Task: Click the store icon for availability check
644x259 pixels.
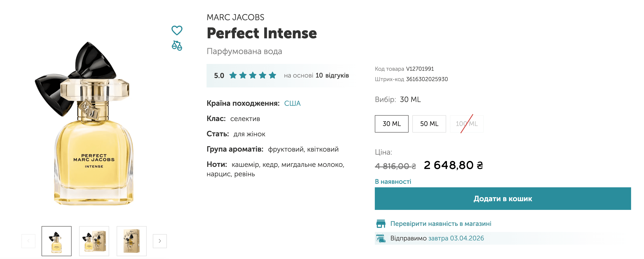Action: click(x=380, y=224)
